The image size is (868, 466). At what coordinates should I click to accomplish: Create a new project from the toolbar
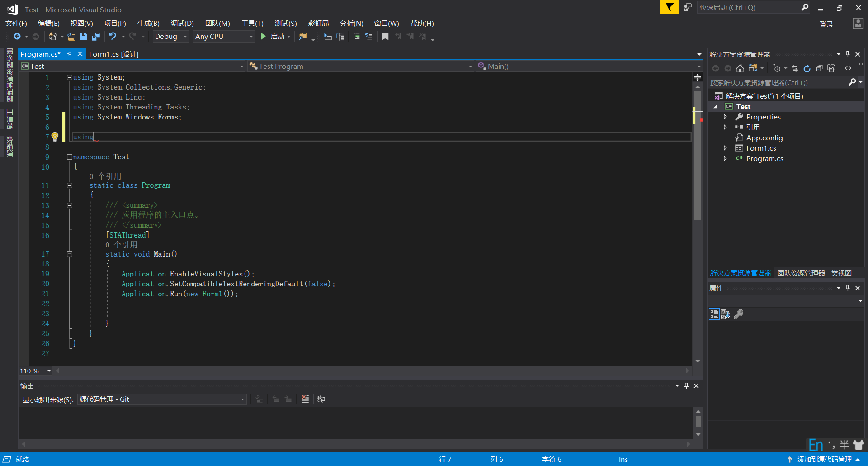(x=52, y=36)
